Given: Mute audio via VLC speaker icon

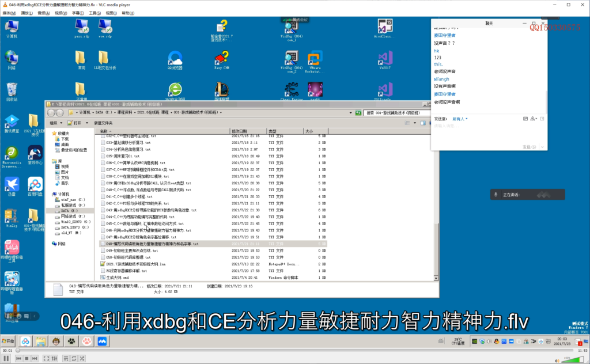Looking at the screenshot, I should coord(557,360).
